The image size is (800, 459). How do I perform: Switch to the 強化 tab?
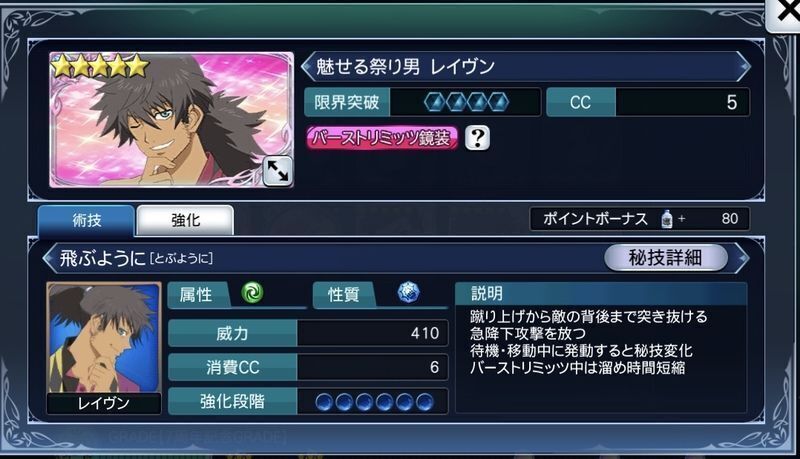185,220
